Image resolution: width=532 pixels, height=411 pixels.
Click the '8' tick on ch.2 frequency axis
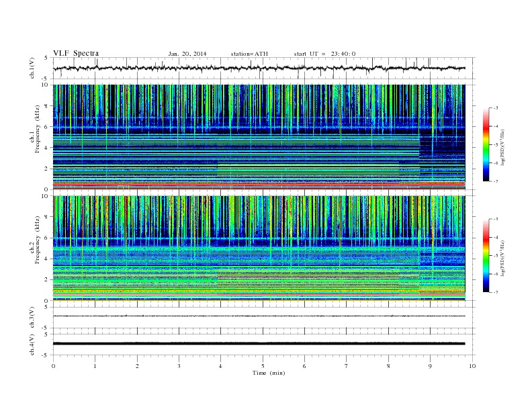pyautogui.click(x=46, y=217)
